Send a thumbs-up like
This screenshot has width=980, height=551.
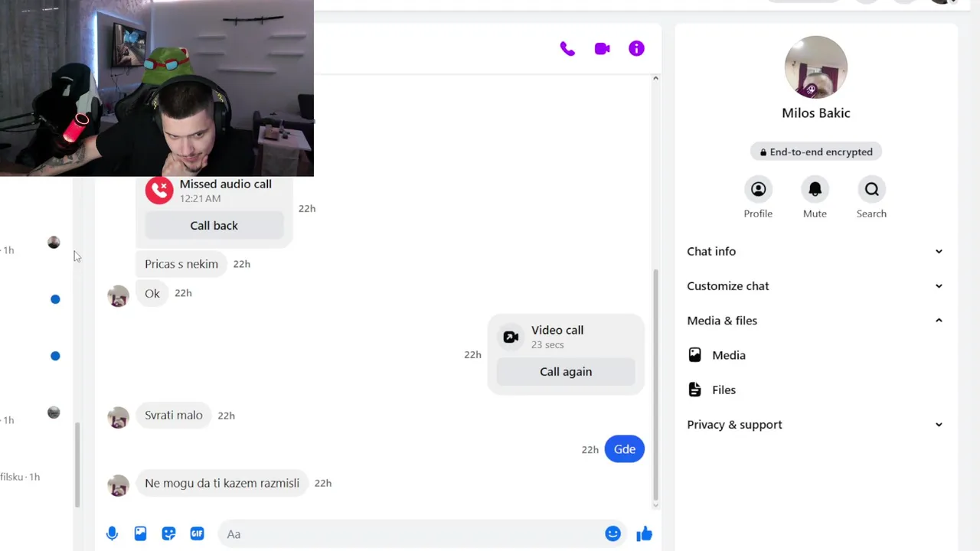pos(644,534)
